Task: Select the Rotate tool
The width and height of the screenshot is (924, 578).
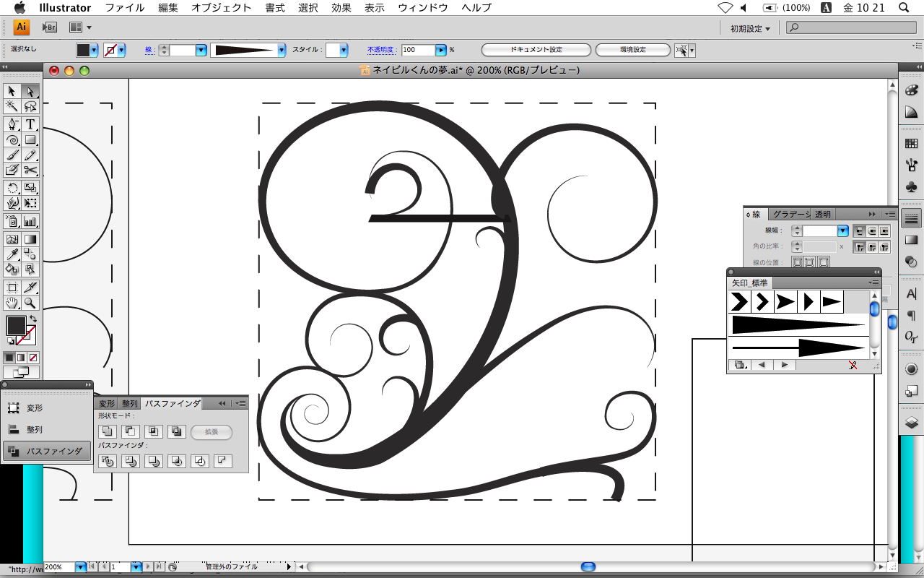Action: (x=12, y=188)
